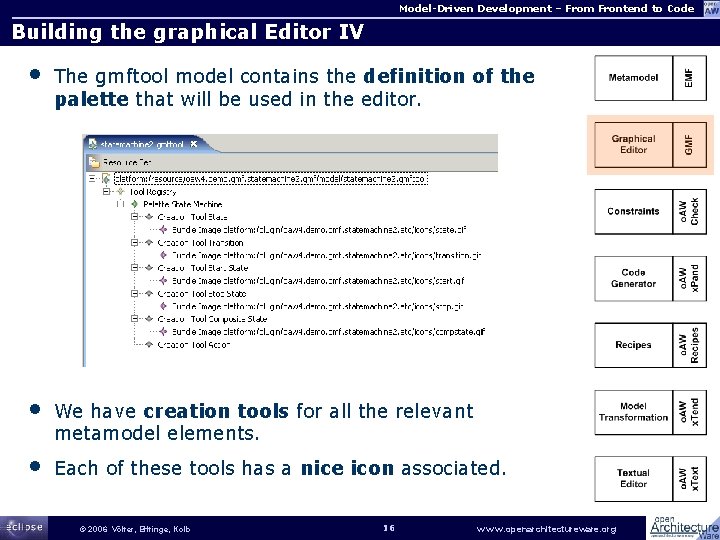Click the oAW xPand label box

pyautogui.click(x=689, y=278)
